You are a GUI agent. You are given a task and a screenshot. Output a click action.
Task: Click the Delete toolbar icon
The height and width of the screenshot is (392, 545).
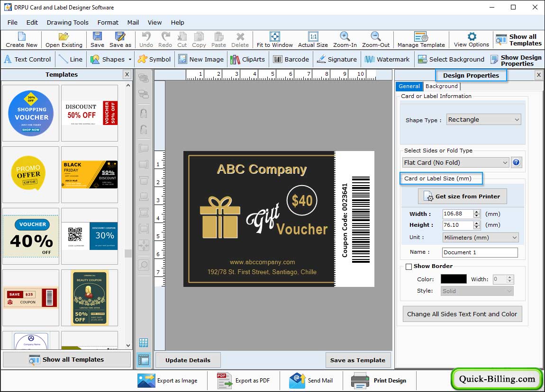pyautogui.click(x=240, y=40)
